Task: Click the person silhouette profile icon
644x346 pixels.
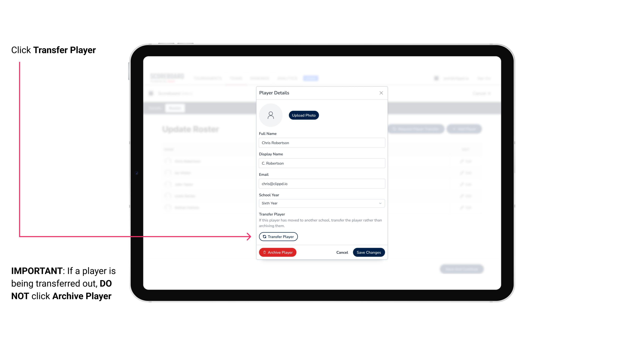Action: pos(271,115)
